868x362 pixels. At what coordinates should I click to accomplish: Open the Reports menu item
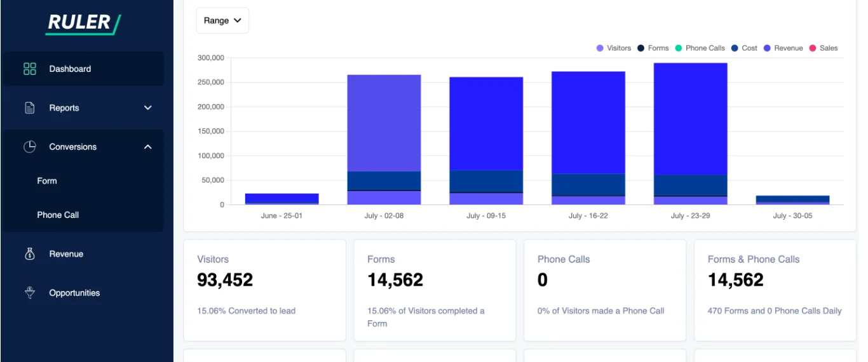pyautogui.click(x=83, y=108)
